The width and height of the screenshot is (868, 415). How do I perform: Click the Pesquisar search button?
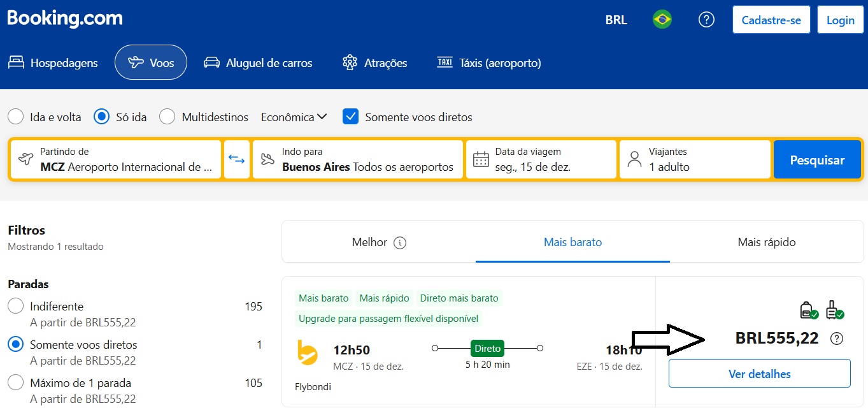[817, 160]
